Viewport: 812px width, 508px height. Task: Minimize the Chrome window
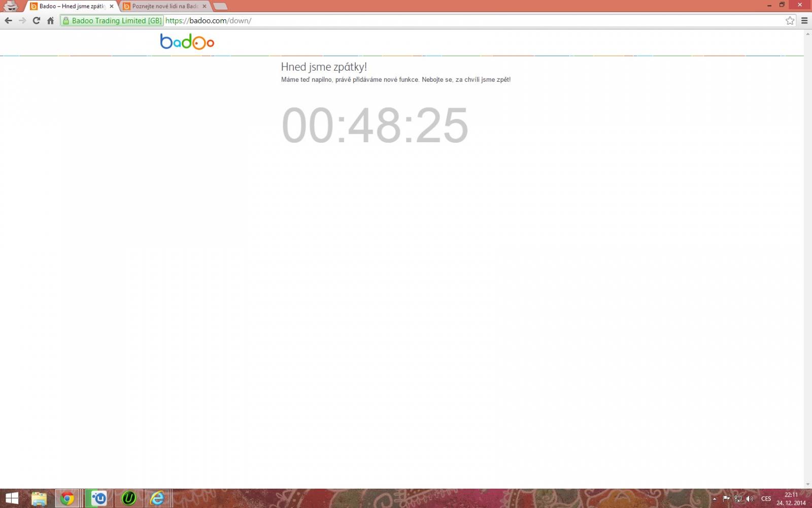pyautogui.click(x=769, y=5)
